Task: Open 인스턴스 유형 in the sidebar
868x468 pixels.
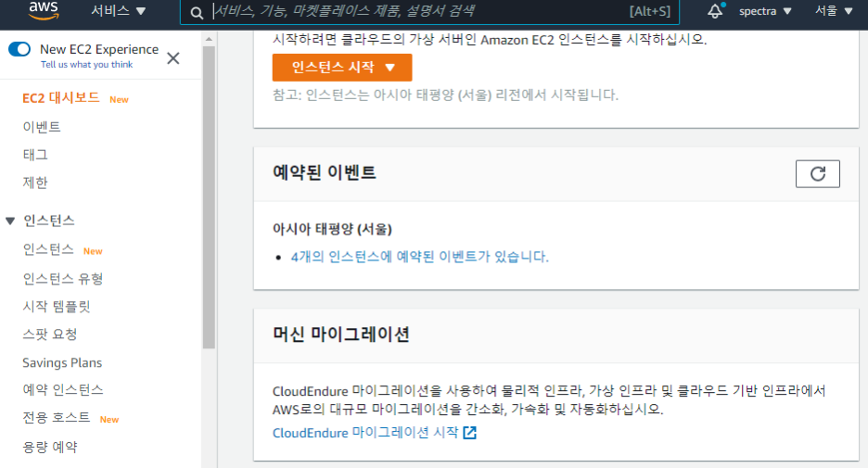Action: coord(62,279)
